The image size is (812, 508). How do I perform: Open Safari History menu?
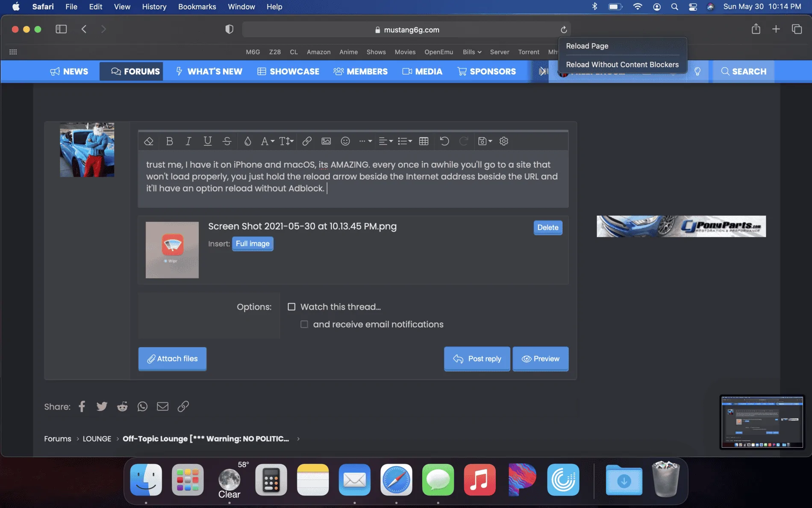[154, 6]
